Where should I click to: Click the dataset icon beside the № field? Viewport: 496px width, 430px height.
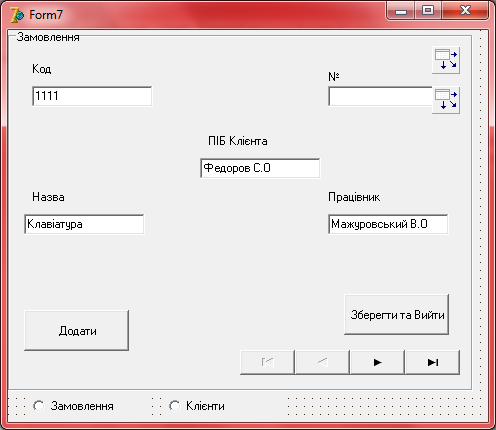pyautogui.click(x=446, y=100)
